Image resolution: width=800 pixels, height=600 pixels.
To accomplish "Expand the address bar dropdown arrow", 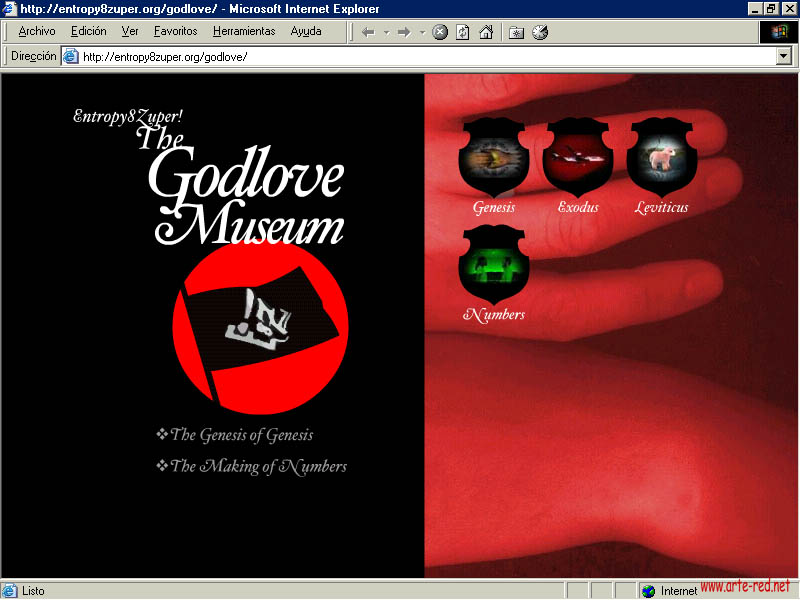I will [783, 57].
